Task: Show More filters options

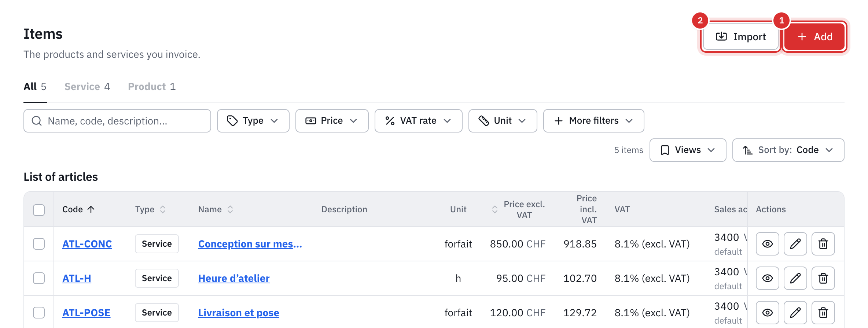Action: tap(593, 121)
